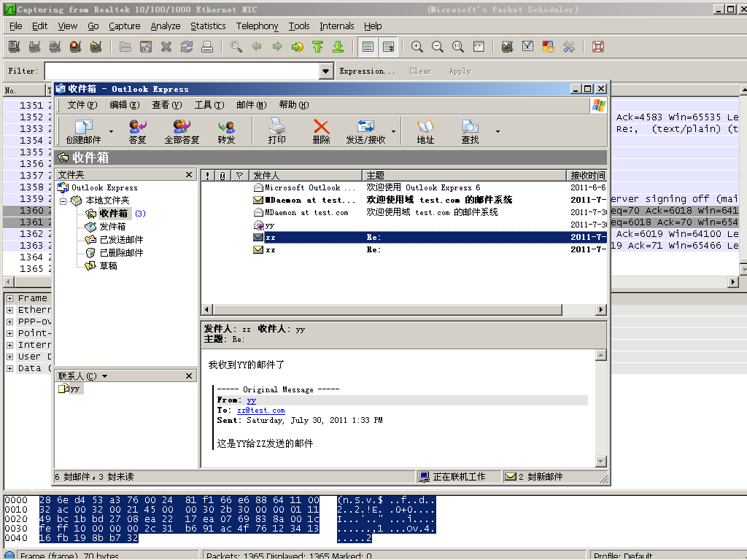Click Apply filter button
Viewport: 747px width, 560px height.
pyautogui.click(x=460, y=71)
